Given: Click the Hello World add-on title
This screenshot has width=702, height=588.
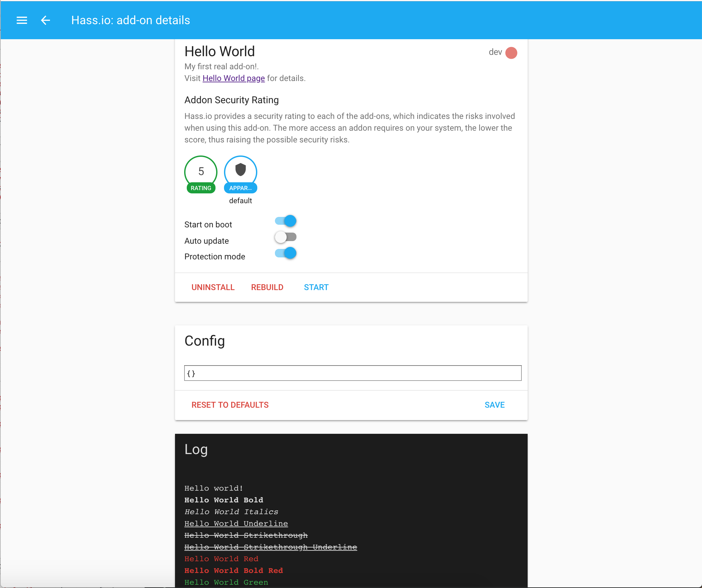Looking at the screenshot, I should tap(219, 52).
